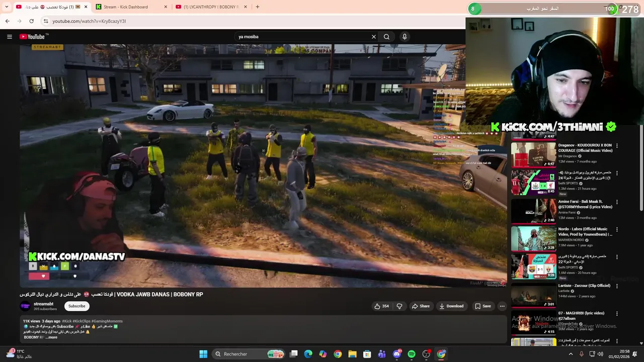This screenshot has width=644, height=362.
Task: Open beIN SPORTS Barcelona 3-1 summary thumbnail
Action: [533, 266]
